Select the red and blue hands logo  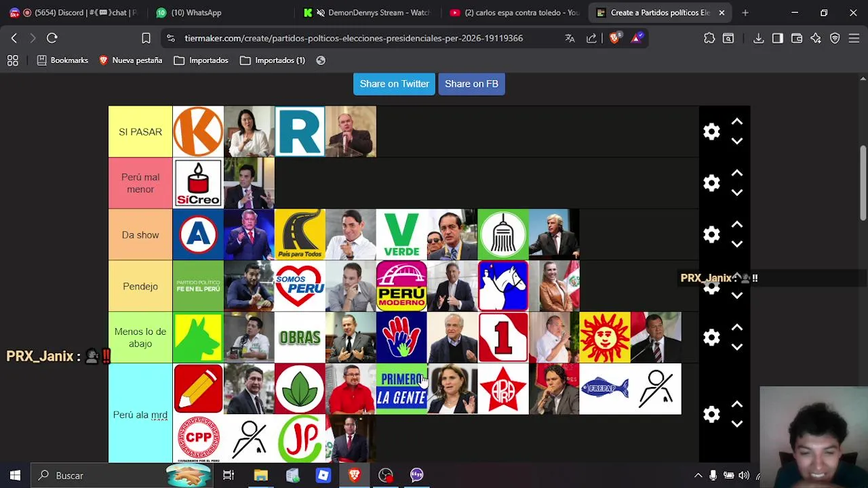[x=401, y=338]
